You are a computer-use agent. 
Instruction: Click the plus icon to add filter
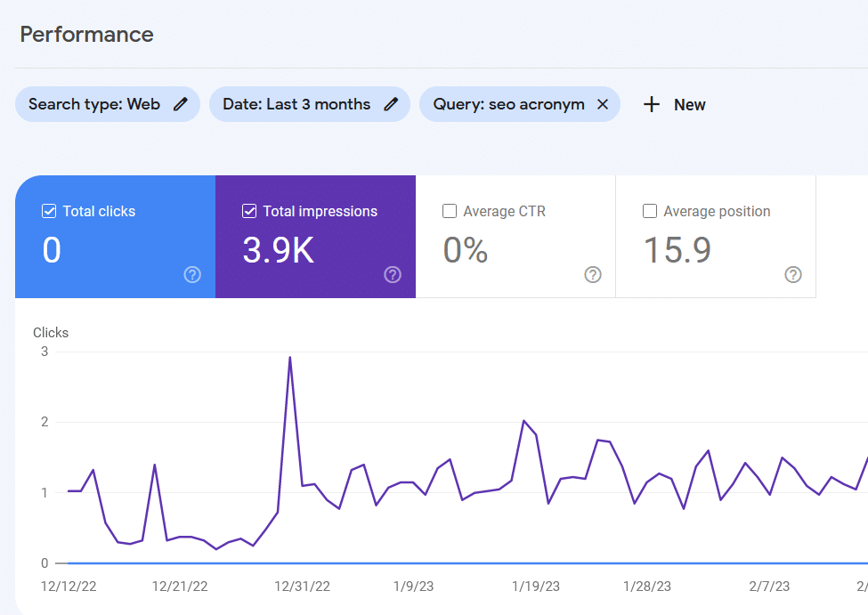(652, 104)
